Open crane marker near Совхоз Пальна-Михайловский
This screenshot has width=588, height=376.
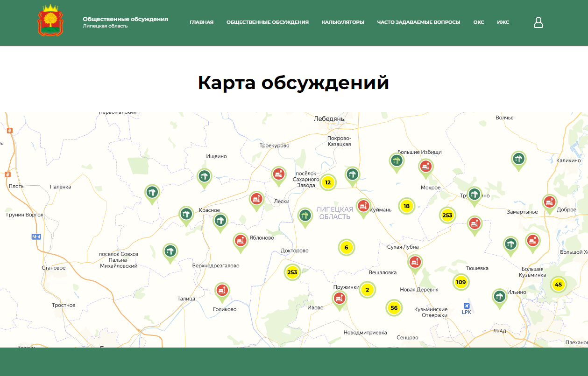pyautogui.click(x=170, y=253)
